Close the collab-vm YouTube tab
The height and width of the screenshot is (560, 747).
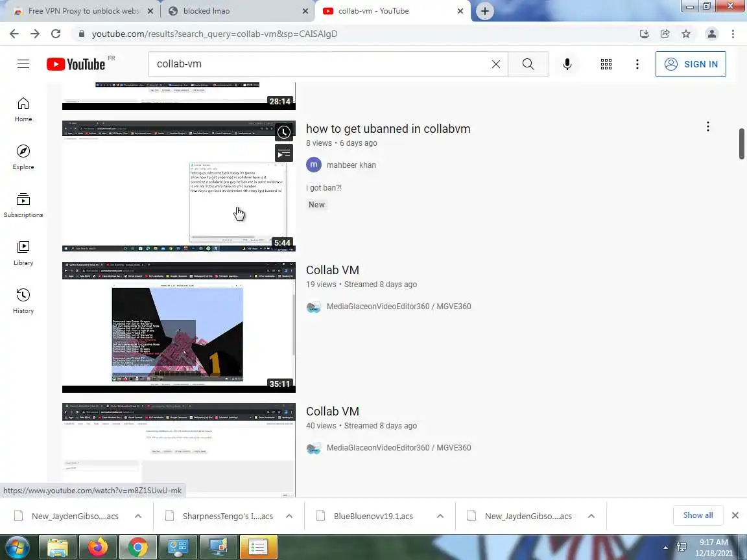tap(460, 11)
